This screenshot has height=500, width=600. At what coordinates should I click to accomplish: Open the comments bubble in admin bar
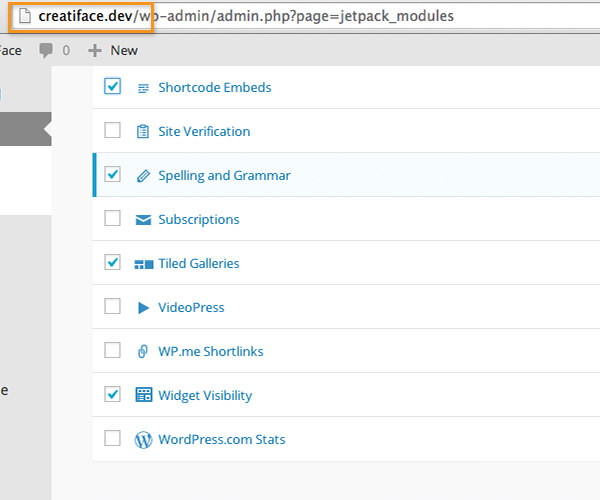pyautogui.click(x=54, y=50)
